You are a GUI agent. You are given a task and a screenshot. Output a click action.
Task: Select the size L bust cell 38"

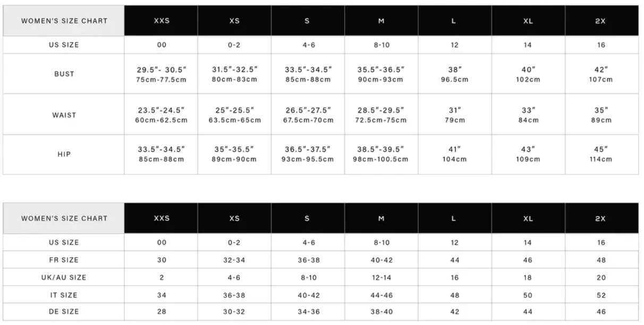tap(454, 74)
